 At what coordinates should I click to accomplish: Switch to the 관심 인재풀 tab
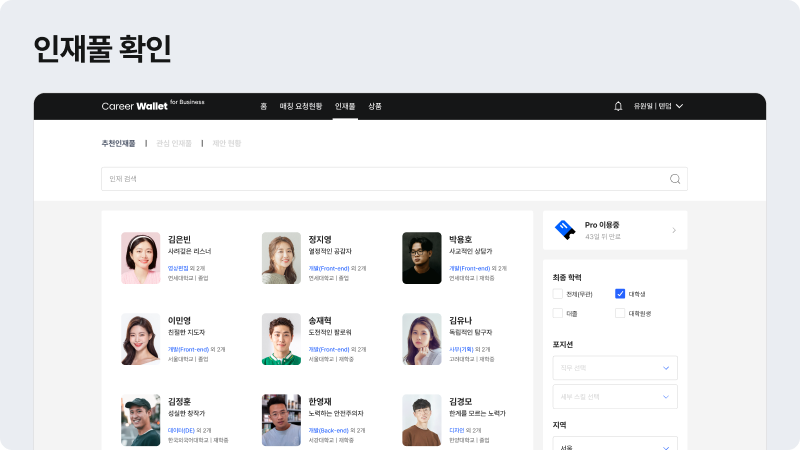(x=174, y=143)
